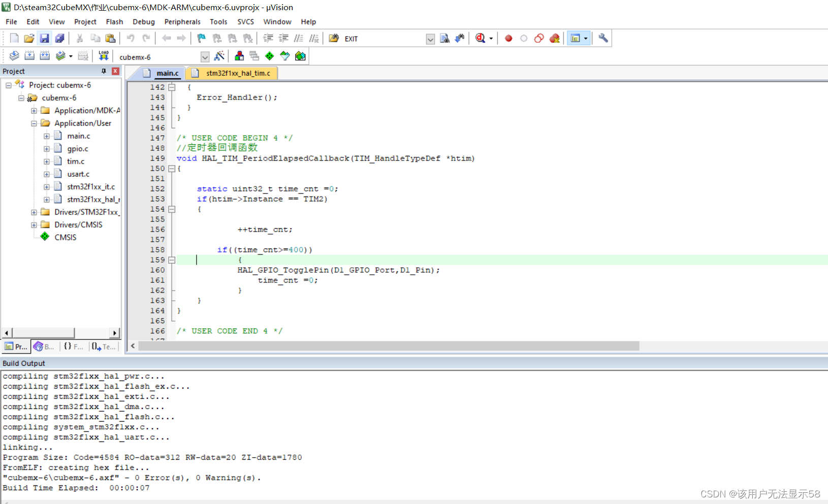Collapse the code fold at line 150

(x=172, y=169)
